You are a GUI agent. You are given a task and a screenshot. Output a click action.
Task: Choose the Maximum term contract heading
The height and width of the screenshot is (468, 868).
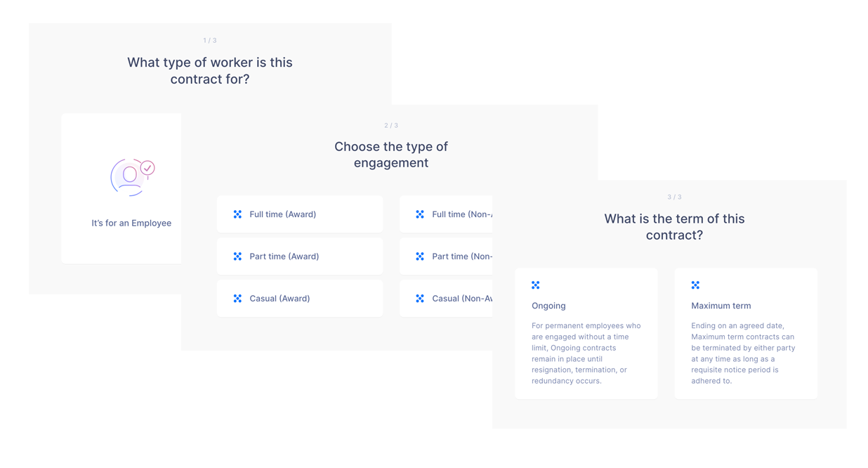(x=721, y=306)
